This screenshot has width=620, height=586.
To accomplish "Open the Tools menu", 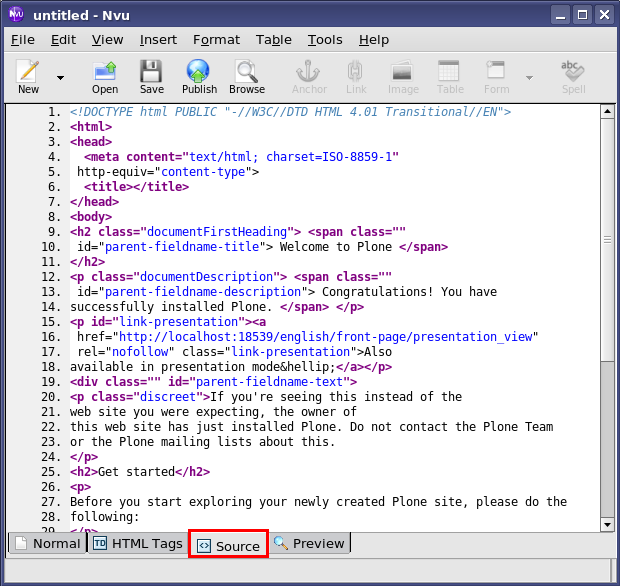I will pyautogui.click(x=325, y=40).
